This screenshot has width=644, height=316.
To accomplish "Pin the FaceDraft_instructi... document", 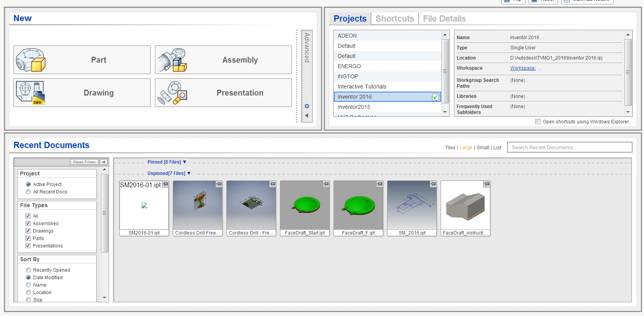I will [x=487, y=184].
